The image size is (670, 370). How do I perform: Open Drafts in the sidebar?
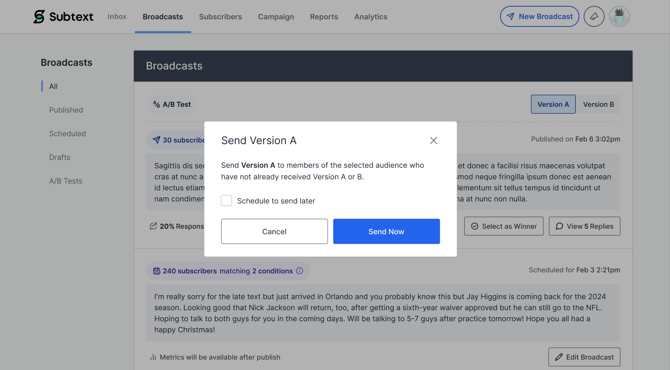pos(59,157)
